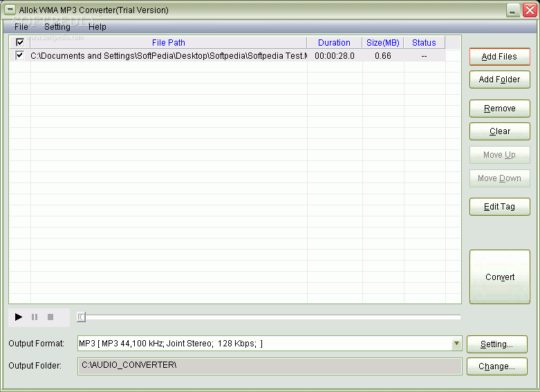Start playback with the play button
Image resolution: width=540 pixels, height=392 pixels.
(x=19, y=317)
